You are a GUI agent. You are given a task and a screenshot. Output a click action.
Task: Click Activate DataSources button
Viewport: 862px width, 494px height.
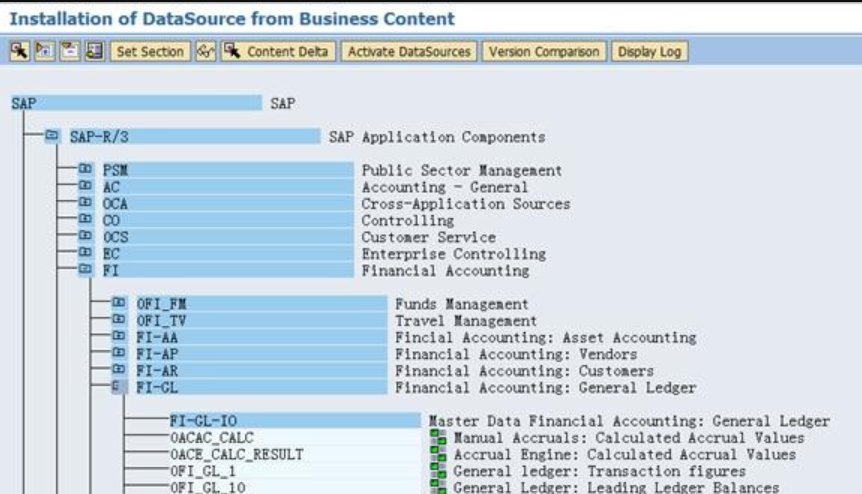408,51
